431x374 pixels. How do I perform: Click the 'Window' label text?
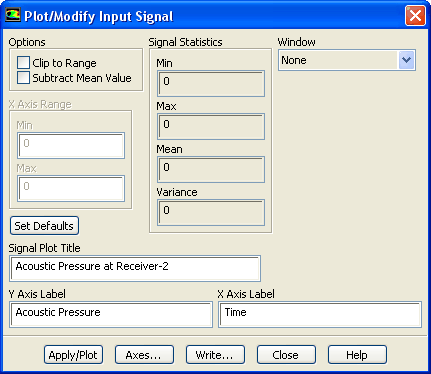[x=296, y=42]
